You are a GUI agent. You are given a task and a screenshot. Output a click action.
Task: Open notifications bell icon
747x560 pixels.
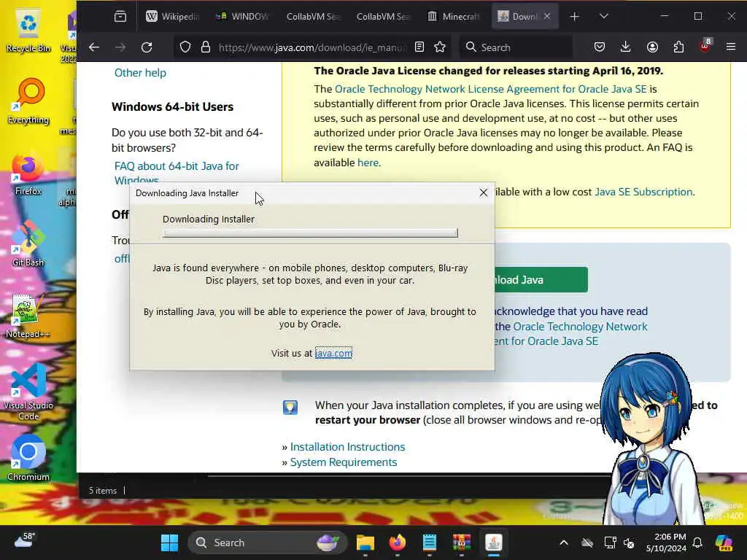[697, 542]
